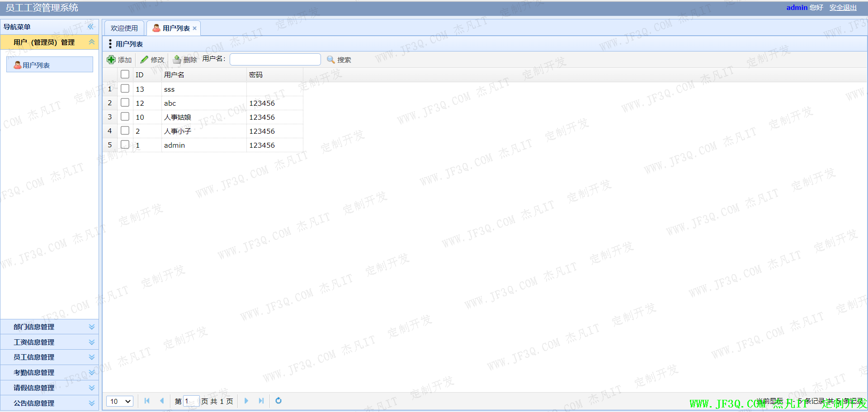Go to the first page using pagination
The width and height of the screenshot is (868, 412).
point(147,401)
